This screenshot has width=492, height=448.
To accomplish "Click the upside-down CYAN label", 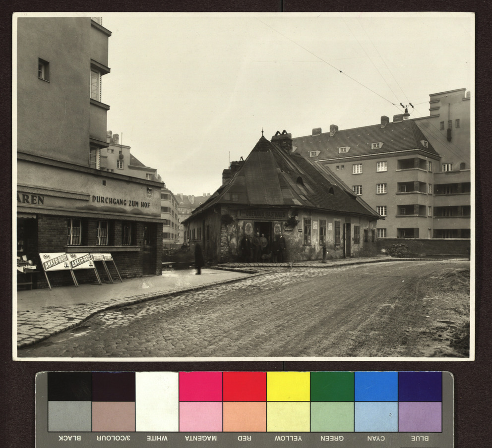I will coord(376,438).
